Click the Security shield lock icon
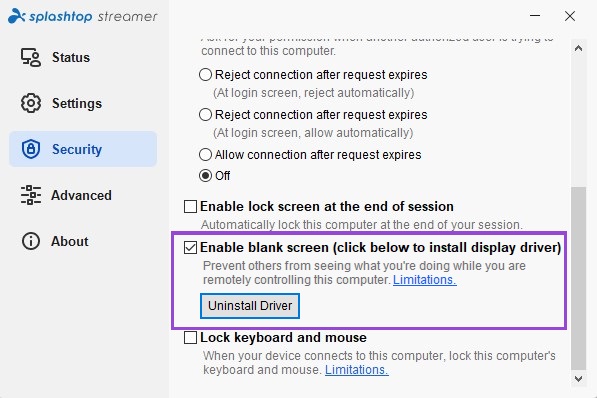Viewport: 597px width, 398px height. (x=31, y=149)
